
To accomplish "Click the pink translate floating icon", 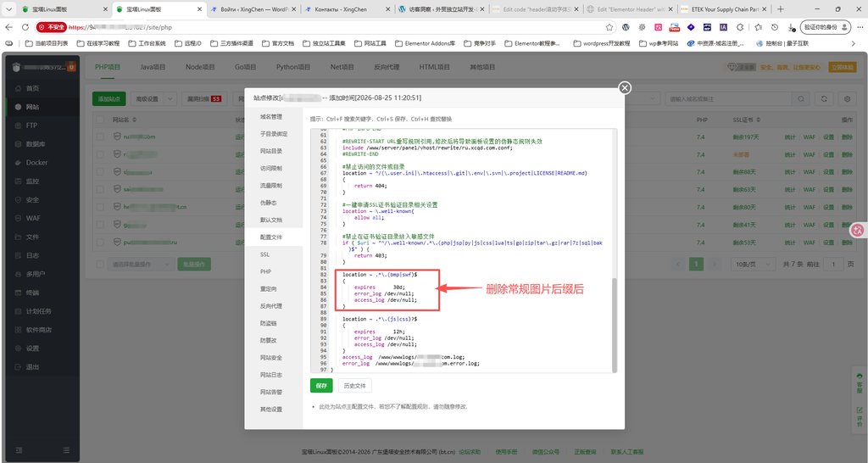I will (858, 231).
